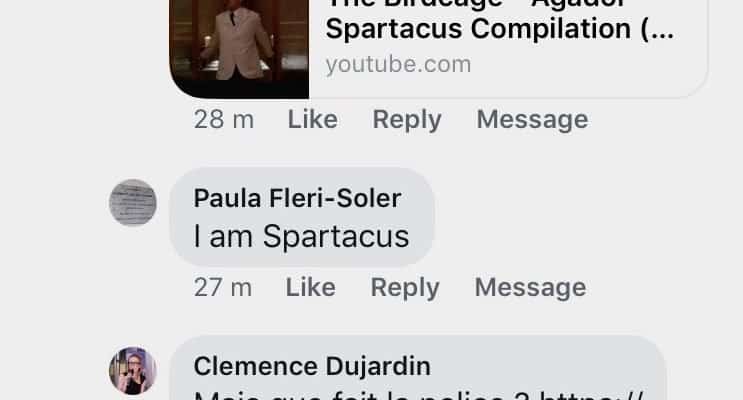
Task: Like Paula Fleri-Soler's comment
Action: pos(310,287)
